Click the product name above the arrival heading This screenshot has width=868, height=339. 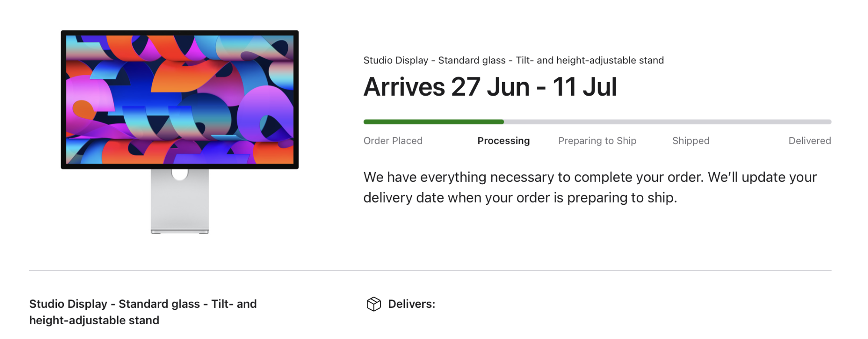(513, 60)
